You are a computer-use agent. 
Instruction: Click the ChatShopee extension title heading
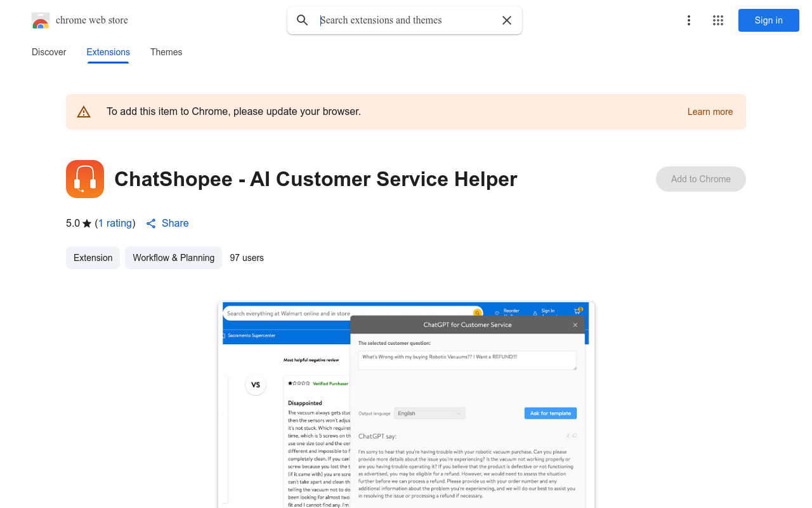point(316,179)
